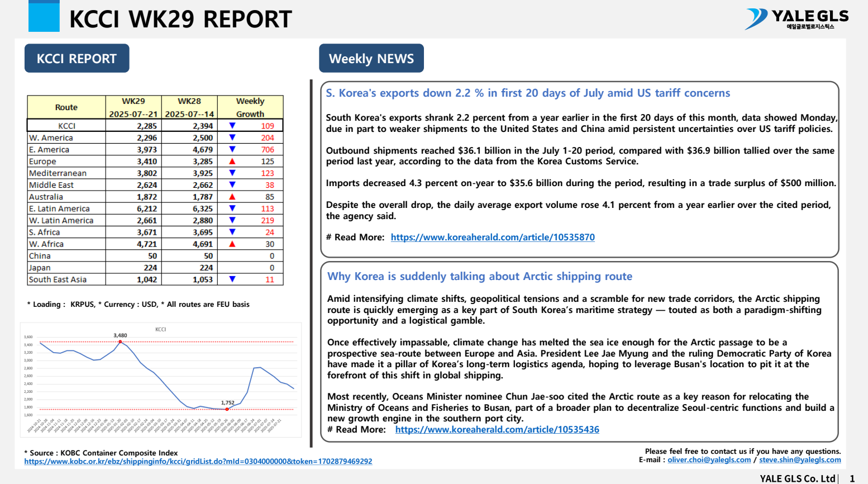Click down arrow in Mediterranean row
This screenshot has height=484, width=868.
232,173
